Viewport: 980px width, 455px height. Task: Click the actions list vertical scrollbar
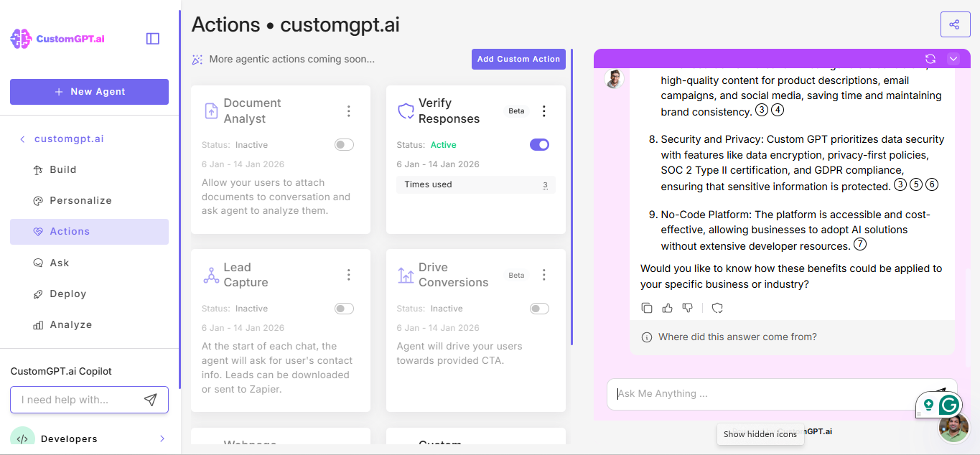[x=572, y=197]
